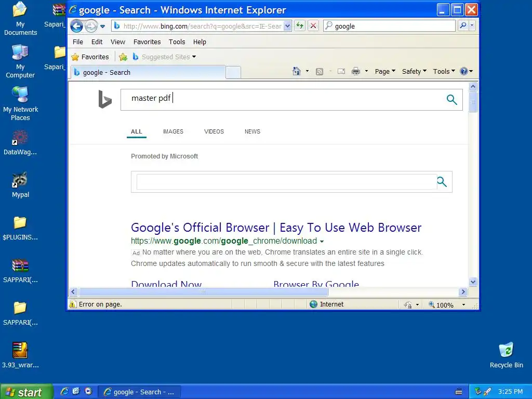Viewport: 532px width, 399px height.
Task: Click the empty promoted search input field
Action: pos(286,182)
